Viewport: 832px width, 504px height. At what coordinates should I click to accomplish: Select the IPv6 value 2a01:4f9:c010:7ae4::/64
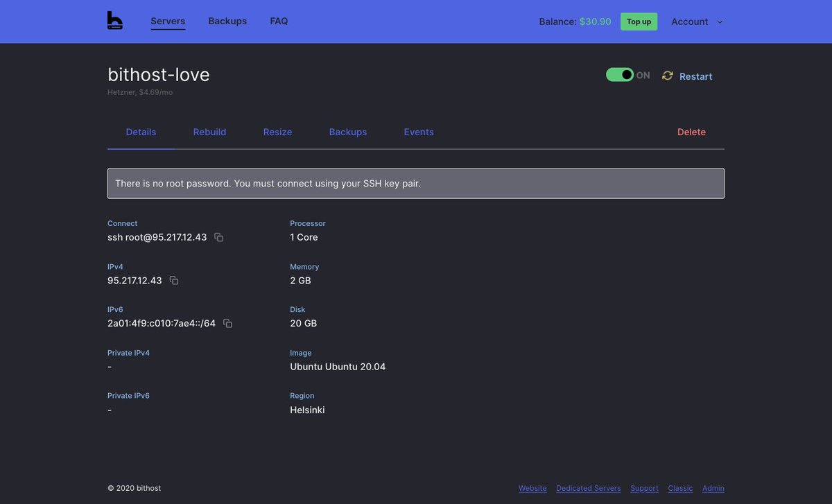click(162, 323)
